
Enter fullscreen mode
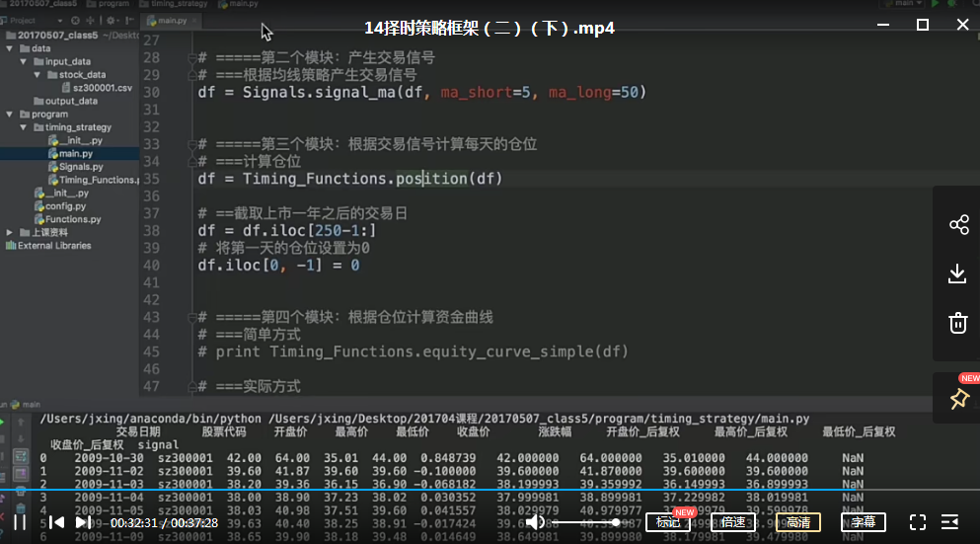(918, 522)
